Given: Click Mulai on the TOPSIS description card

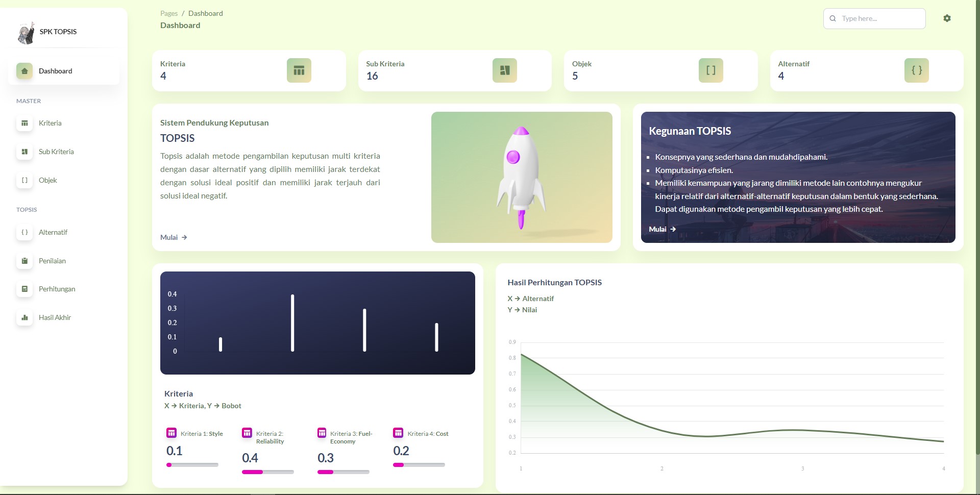Looking at the screenshot, I should pyautogui.click(x=173, y=237).
